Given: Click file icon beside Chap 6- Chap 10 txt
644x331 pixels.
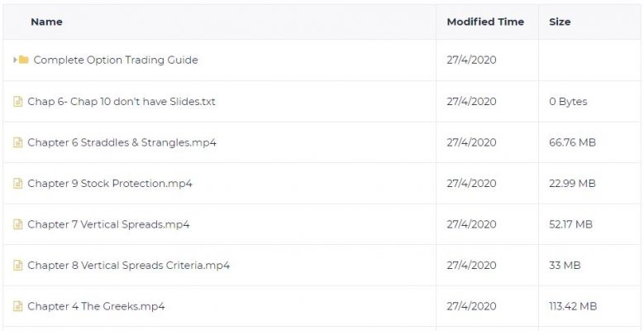Looking at the screenshot, I should point(17,101).
